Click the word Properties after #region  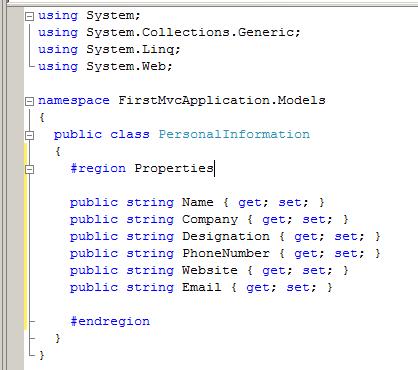[x=174, y=168]
